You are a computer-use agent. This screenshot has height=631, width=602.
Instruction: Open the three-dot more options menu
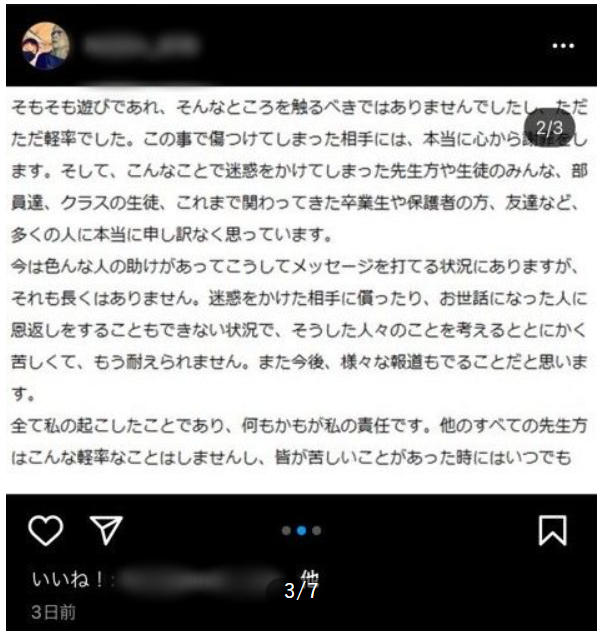563,46
